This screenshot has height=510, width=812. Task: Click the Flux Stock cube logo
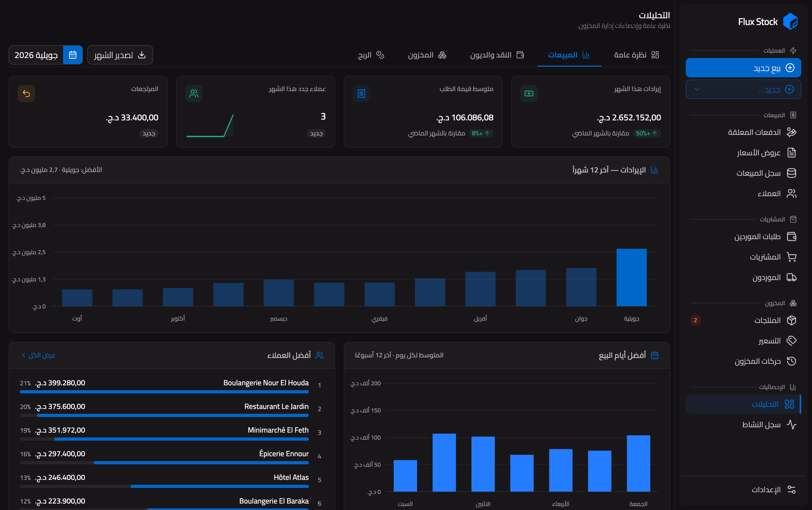tap(790, 21)
